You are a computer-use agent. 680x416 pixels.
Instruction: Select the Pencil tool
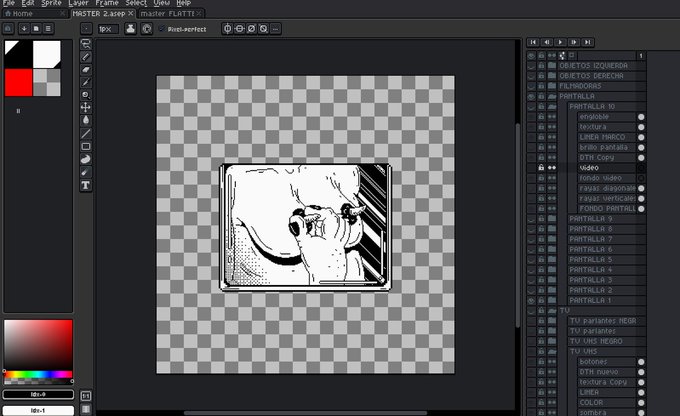(86, 57)
